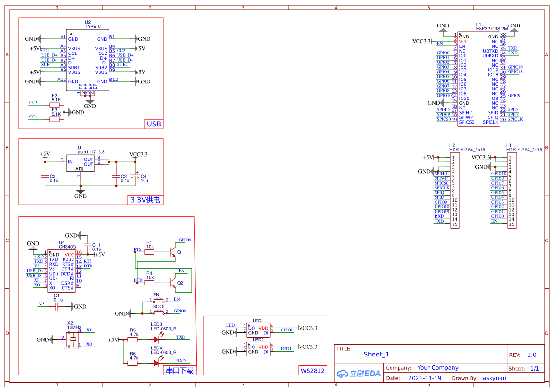Click the sheet number 1/1
The width and height of the screenshot is (554, 392).
click(x=535, y=369)
